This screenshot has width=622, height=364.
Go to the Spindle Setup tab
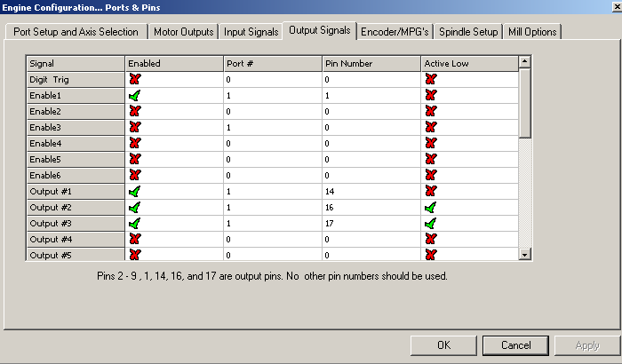click(x=467, y=32)
